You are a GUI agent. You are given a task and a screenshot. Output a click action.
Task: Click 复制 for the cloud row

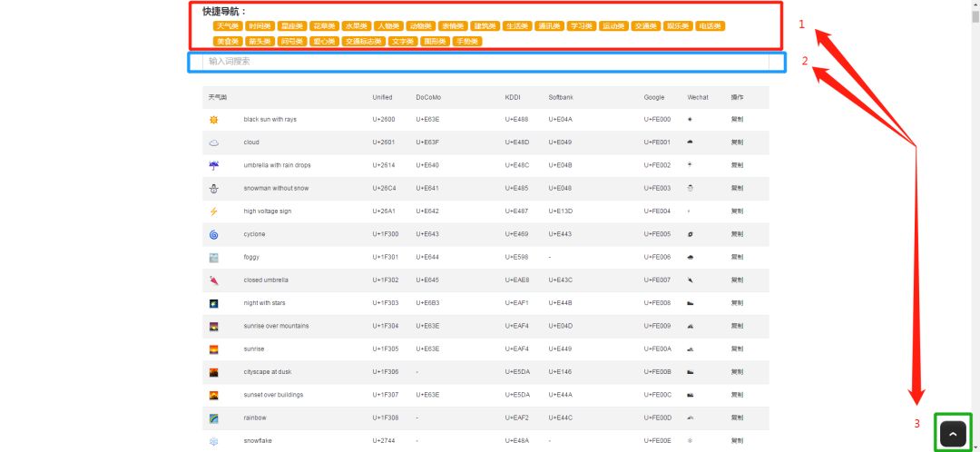[x=737, y=142]
